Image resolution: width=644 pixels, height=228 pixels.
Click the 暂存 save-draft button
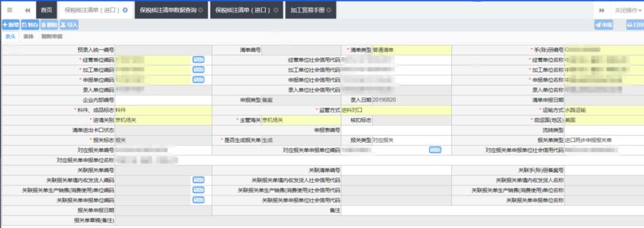tap(30, 25)
